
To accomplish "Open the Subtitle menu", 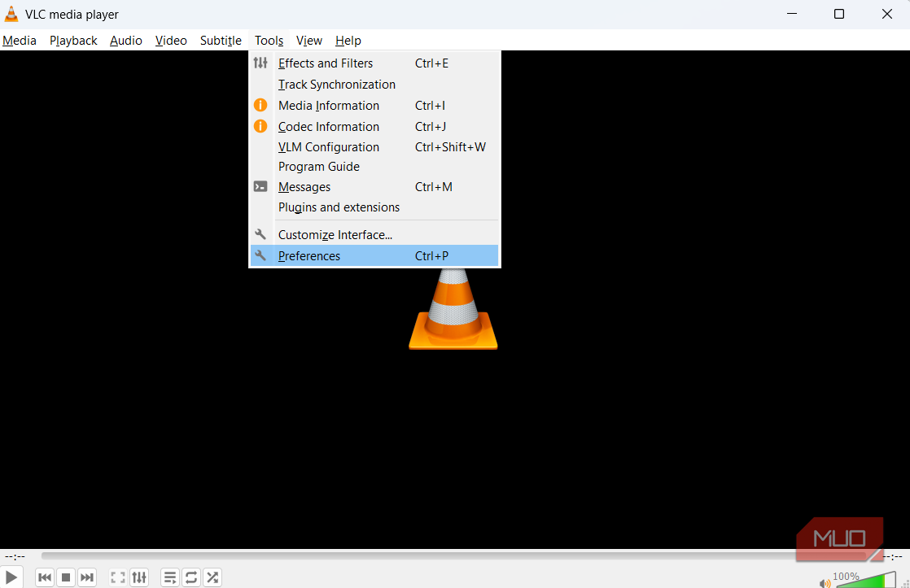I will [221, 41].
